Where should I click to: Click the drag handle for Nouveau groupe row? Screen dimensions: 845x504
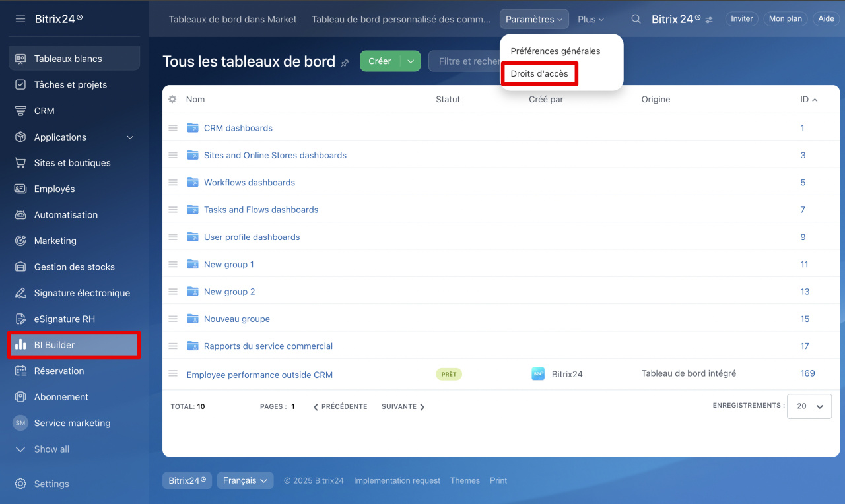tap(173, 319)
